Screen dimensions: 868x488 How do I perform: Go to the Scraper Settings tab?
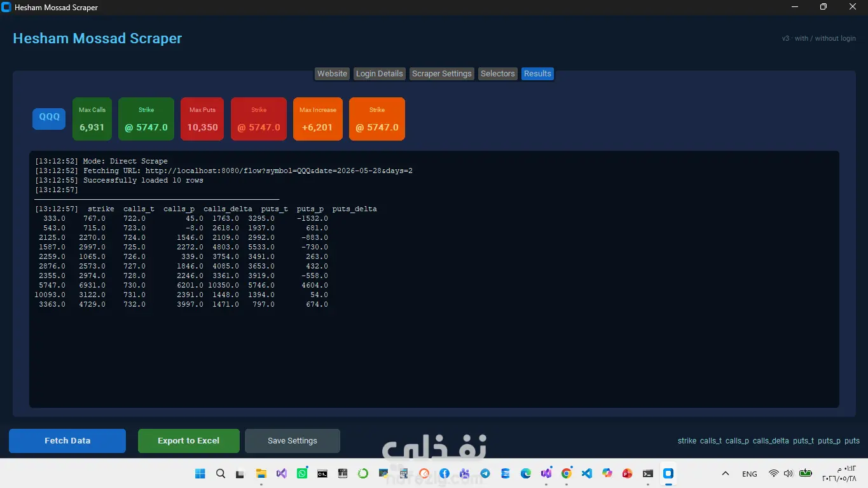[442, 74]
